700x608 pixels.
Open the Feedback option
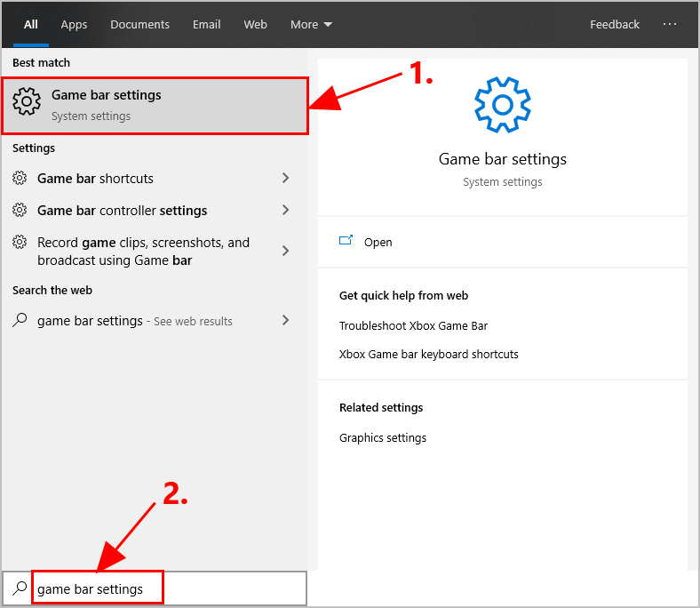click(x=615, y=25)
